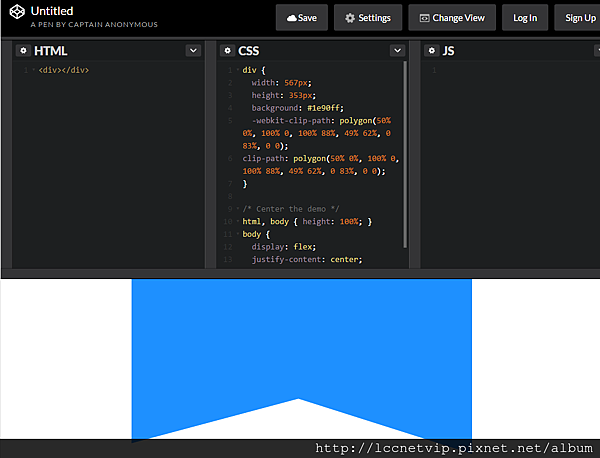Click the CodePen logo icon

[17, 12]
